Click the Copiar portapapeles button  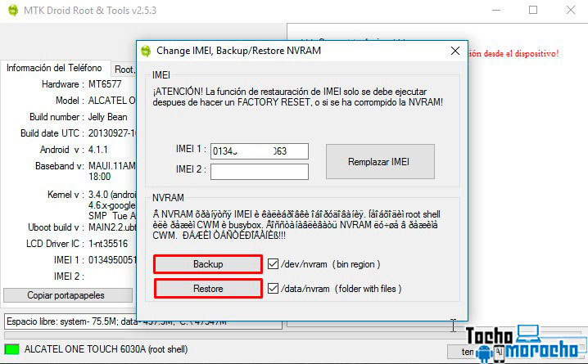pyautogui.click(x=68, y=295)
